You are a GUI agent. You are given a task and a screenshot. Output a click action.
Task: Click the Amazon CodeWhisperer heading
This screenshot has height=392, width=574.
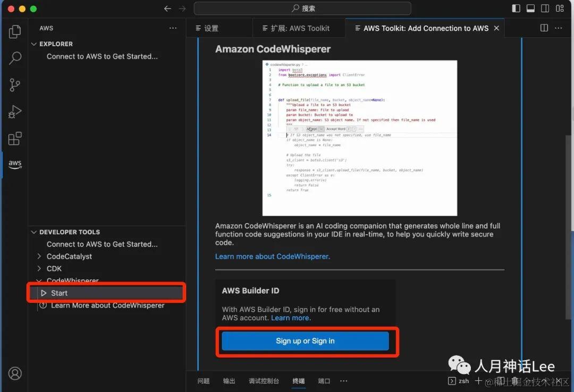coord(273,49)
